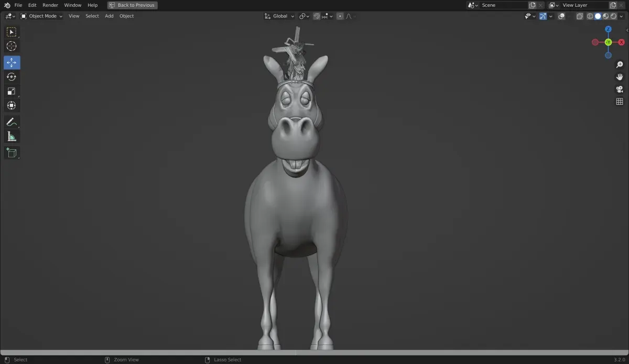629x364 pixels.
Task: Toggle show overlays button
Action: pyautogui.click(x=561, y=16)
